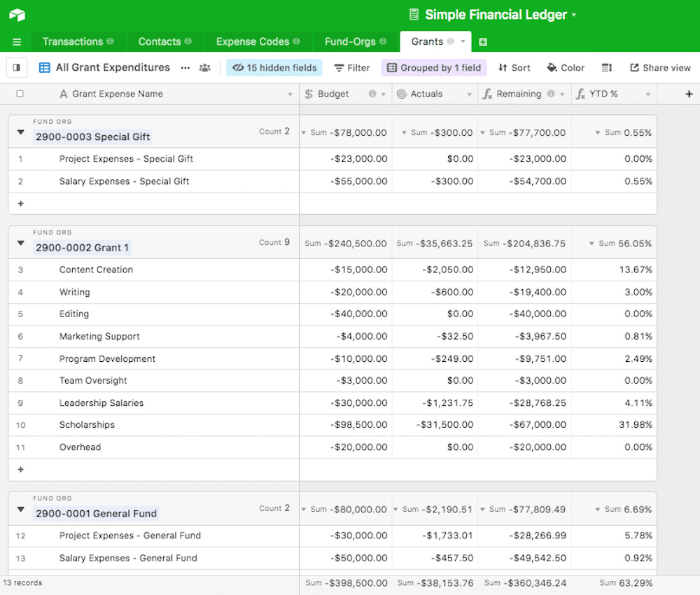Click the Airtable home logo icon
Image resolution: width=700 pixels, height=595 pixels.
coord(17,15)
